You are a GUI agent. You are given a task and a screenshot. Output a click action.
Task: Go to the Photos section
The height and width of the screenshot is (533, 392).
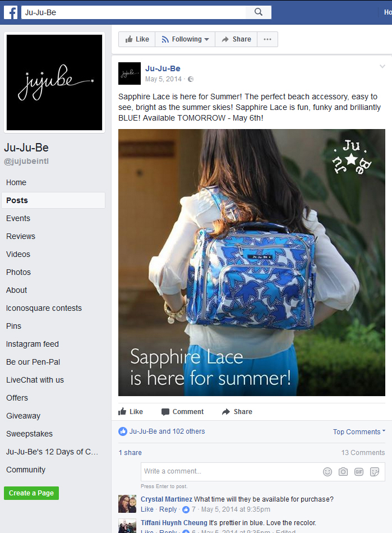(19, 272)
